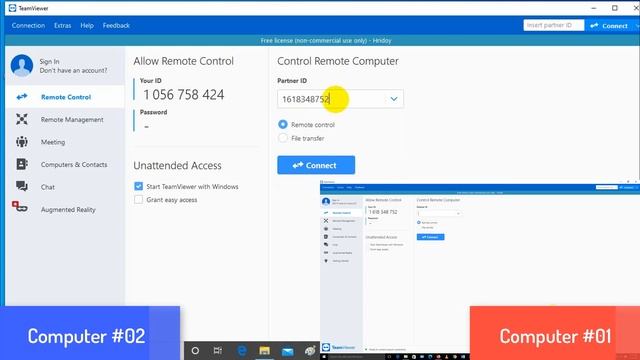
Task: Open the Feedback menu
Action: point(116,25)
